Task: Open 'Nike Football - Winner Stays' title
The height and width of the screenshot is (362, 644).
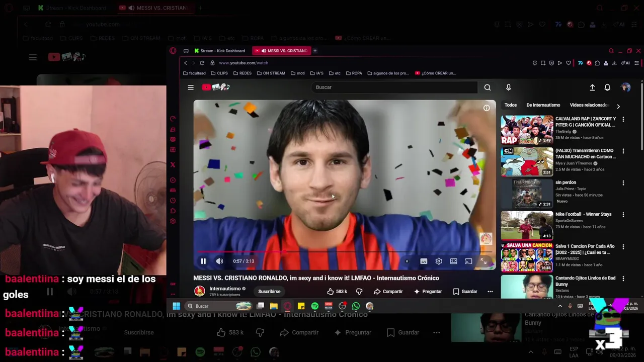Action: (x=584, y=214)
